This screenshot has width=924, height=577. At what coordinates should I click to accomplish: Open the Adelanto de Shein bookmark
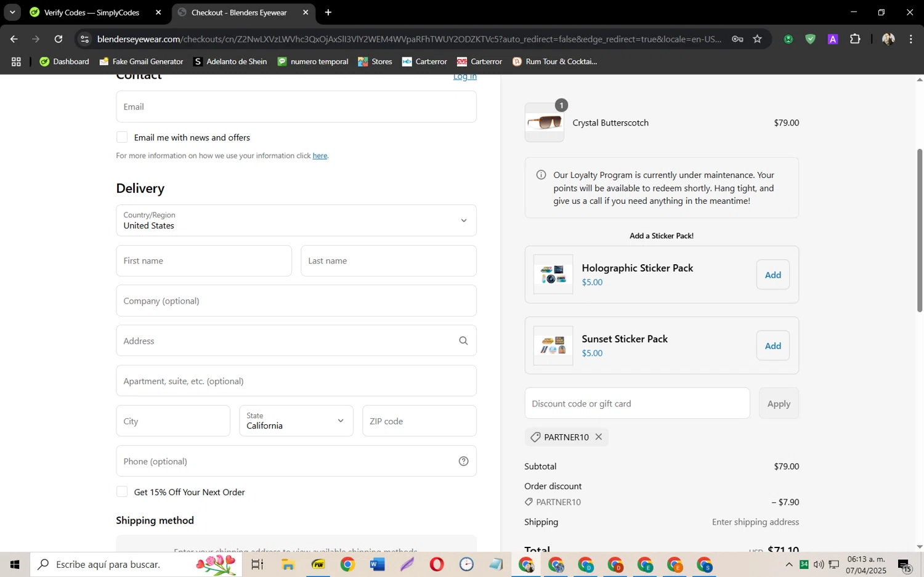click(x=230, y=62)
